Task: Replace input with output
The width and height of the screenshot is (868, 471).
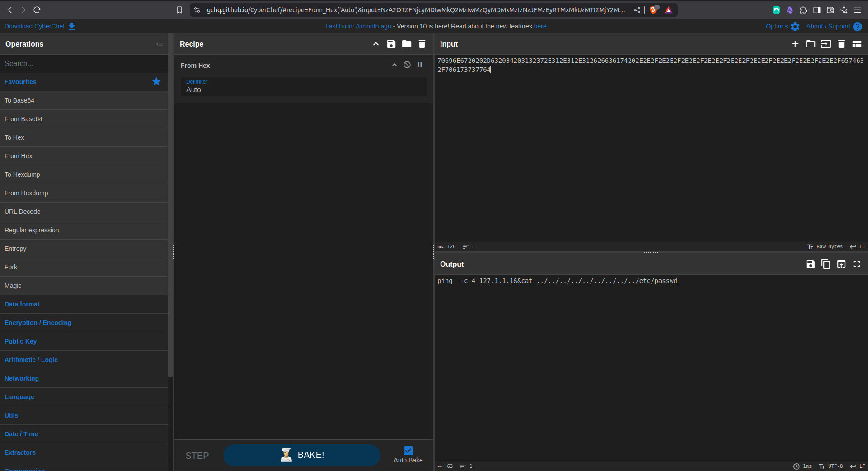Action: (841, 264)
